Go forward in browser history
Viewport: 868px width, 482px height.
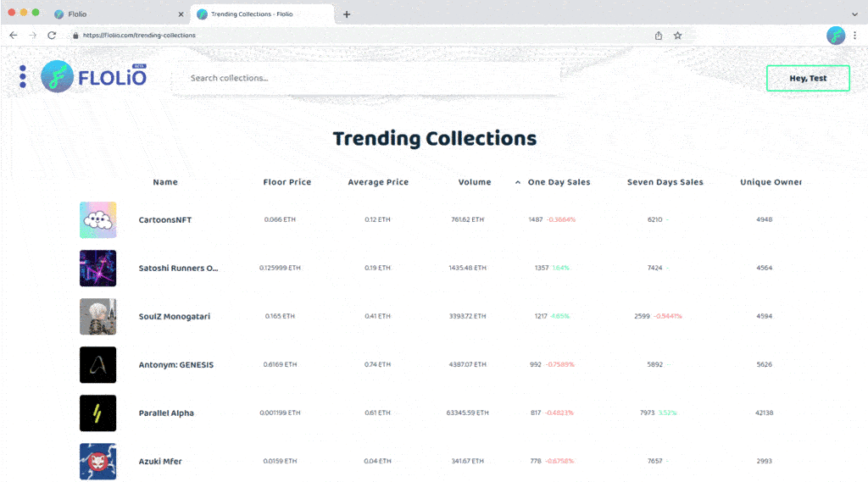(x=33, y=36)
